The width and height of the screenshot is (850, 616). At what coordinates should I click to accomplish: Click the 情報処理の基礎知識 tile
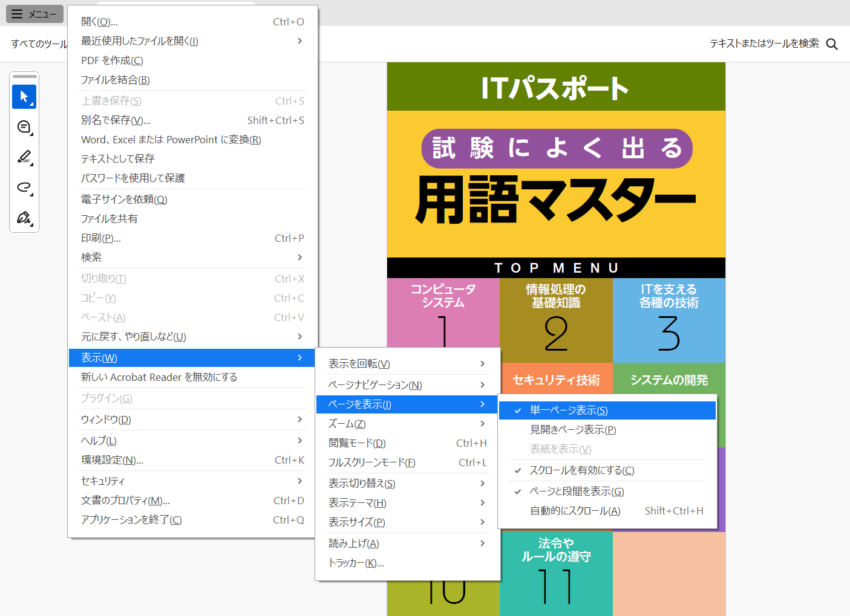pos(556,320)
